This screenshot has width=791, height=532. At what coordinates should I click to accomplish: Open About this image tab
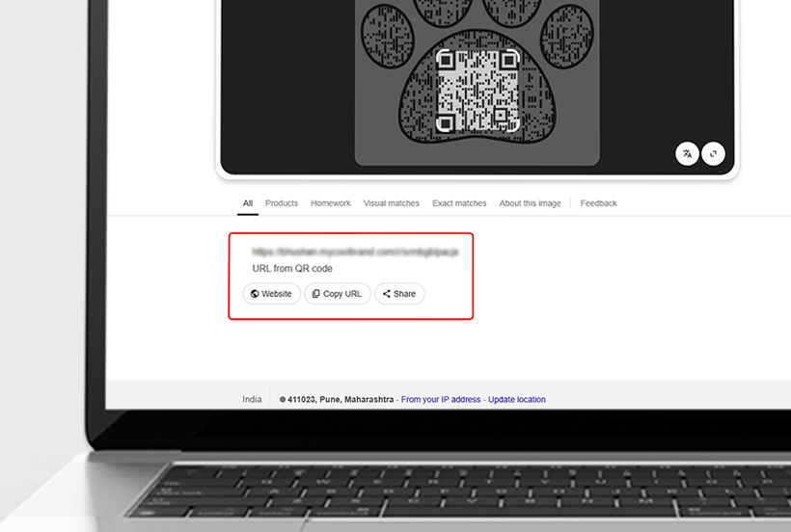tap(531, 203)
